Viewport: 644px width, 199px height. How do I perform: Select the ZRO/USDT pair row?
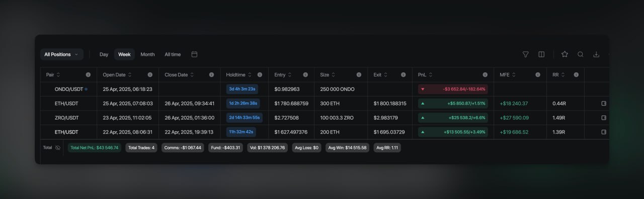pos(325,118)
